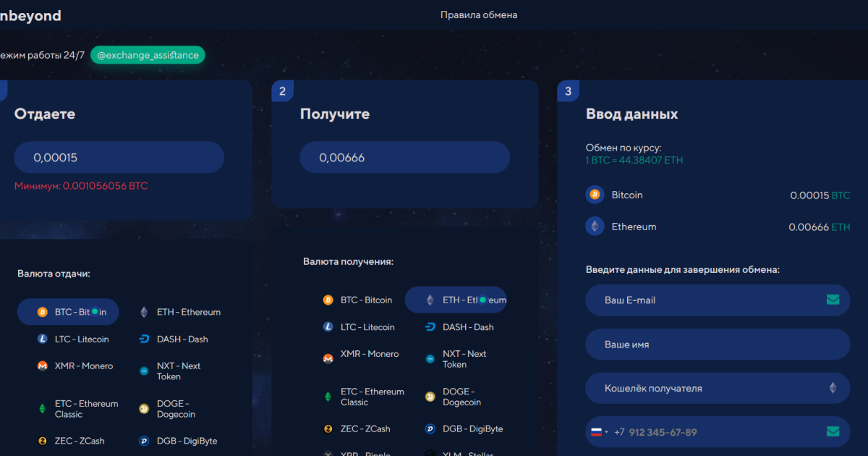The height and width of the screenshot is (456, 868).
Task: Click the Ethereum Classic icon in give list
Action: [42, 409]
